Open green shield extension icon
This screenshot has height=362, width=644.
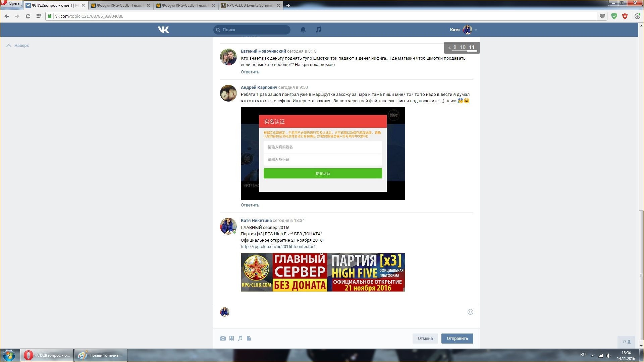pyautogui.click(x=614, y=16)
